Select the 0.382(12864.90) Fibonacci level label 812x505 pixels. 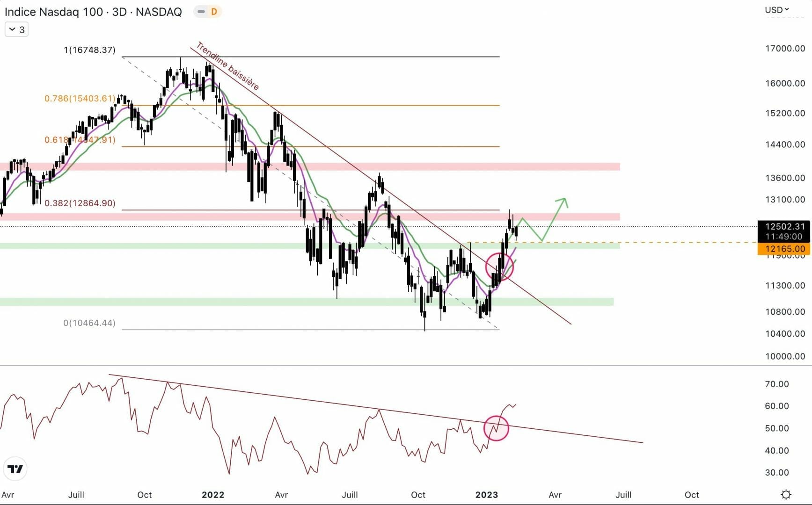[x=80, y=203]
